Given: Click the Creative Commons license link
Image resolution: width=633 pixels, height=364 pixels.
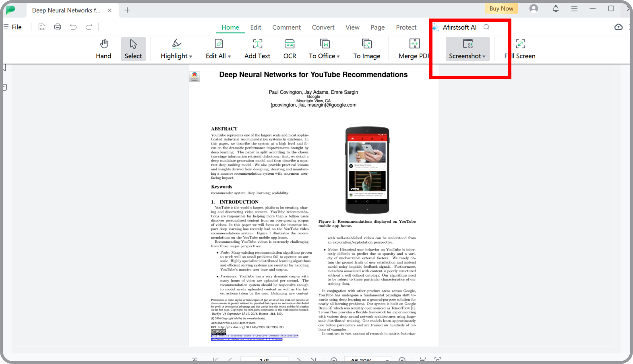Looking at the screenshot, I should (254, 337).
